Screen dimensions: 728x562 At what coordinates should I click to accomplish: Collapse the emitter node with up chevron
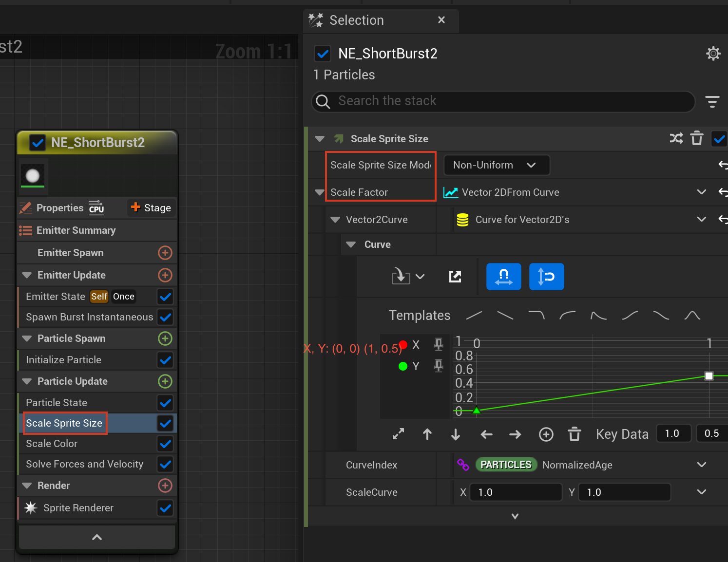tap(97, 537)
